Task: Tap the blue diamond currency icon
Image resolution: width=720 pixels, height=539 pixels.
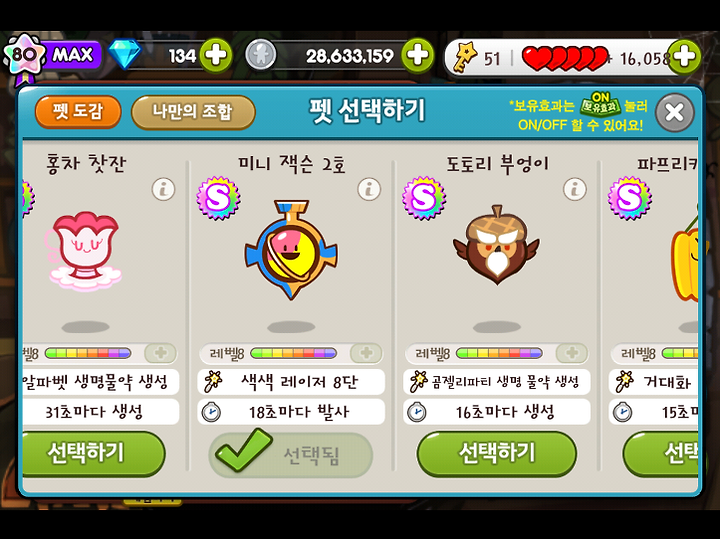Action: pyautogui.click(x=125, y=54)
